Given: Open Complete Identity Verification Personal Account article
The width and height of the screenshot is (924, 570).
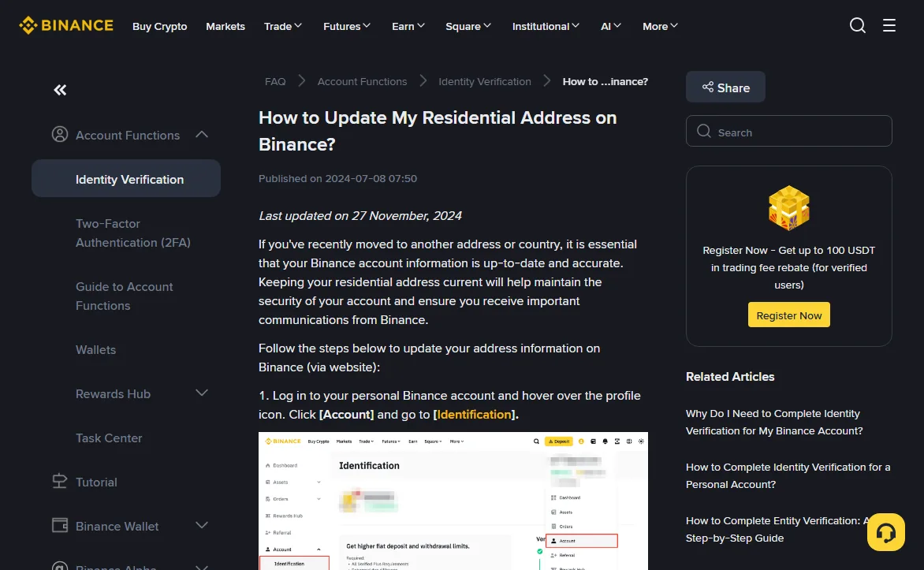Looking at the screenshot, I should coord(788,475).
